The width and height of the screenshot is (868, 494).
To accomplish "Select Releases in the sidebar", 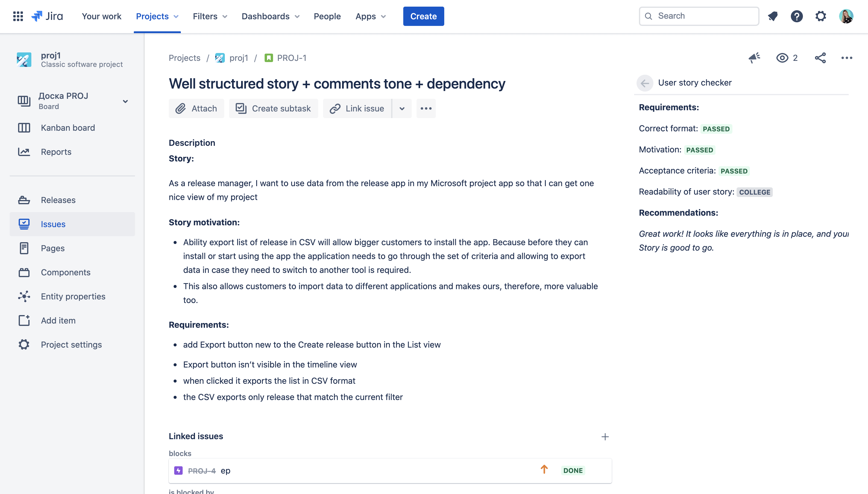I will pos(58,200).
